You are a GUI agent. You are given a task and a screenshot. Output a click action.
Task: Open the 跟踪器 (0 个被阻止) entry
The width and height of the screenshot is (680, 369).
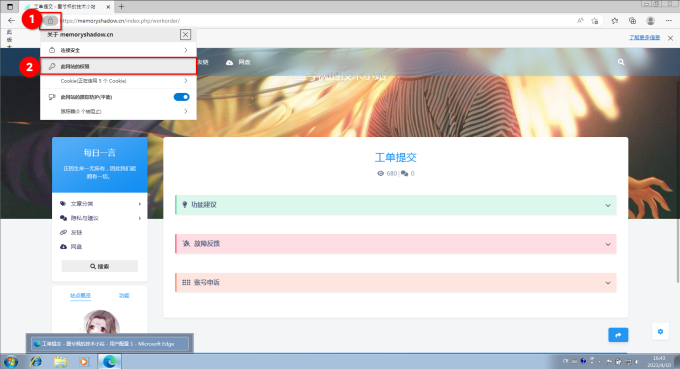[x=118, y=111]
